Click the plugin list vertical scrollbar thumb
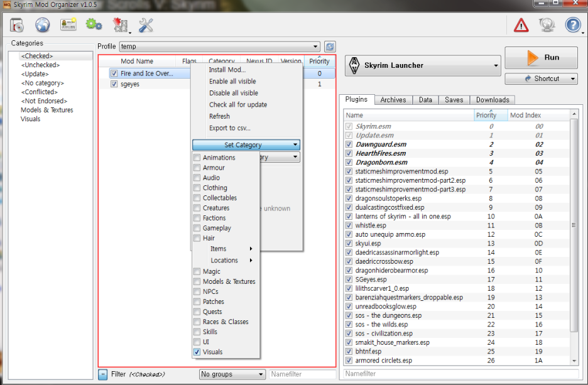588x385 pixels. [574, 225]
